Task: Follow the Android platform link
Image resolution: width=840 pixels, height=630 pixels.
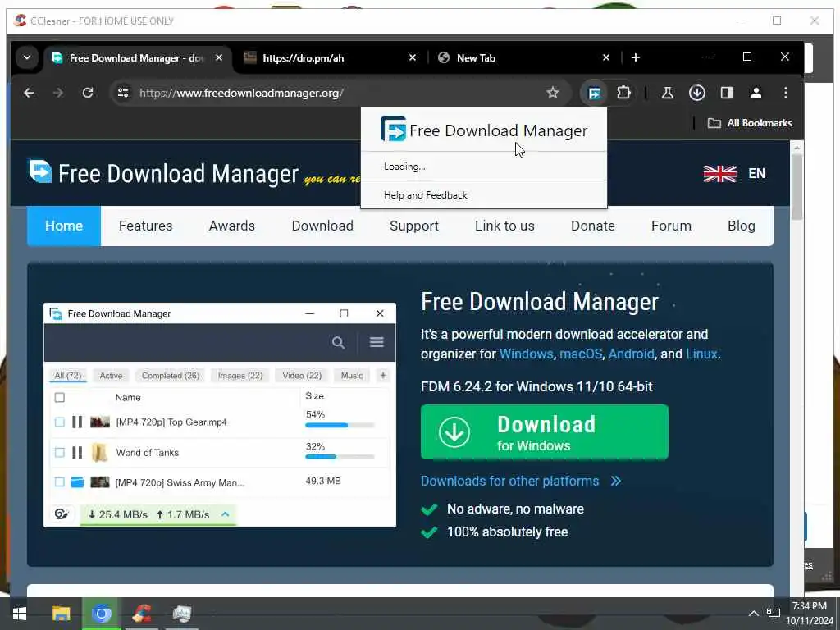Action: (631, 354)
